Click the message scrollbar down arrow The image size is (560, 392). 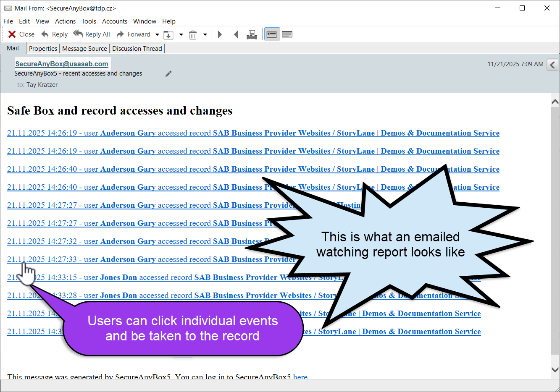tap(555, 370)
